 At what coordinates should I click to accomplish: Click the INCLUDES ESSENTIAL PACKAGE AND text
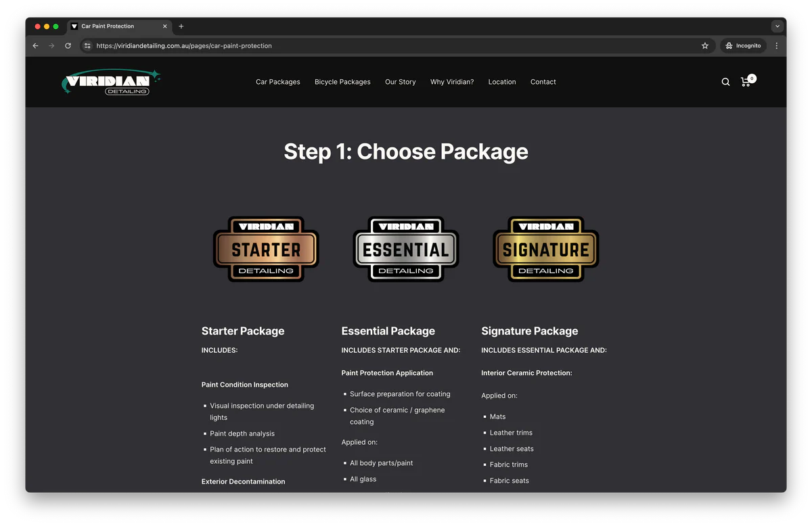(544, 350)
